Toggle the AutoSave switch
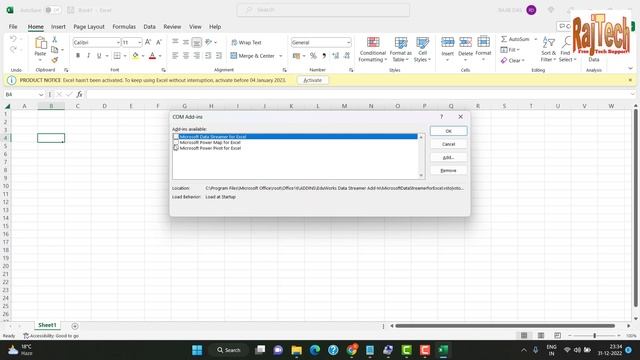Viewport: 640px width, 360px height. click(x=53, y=10)
